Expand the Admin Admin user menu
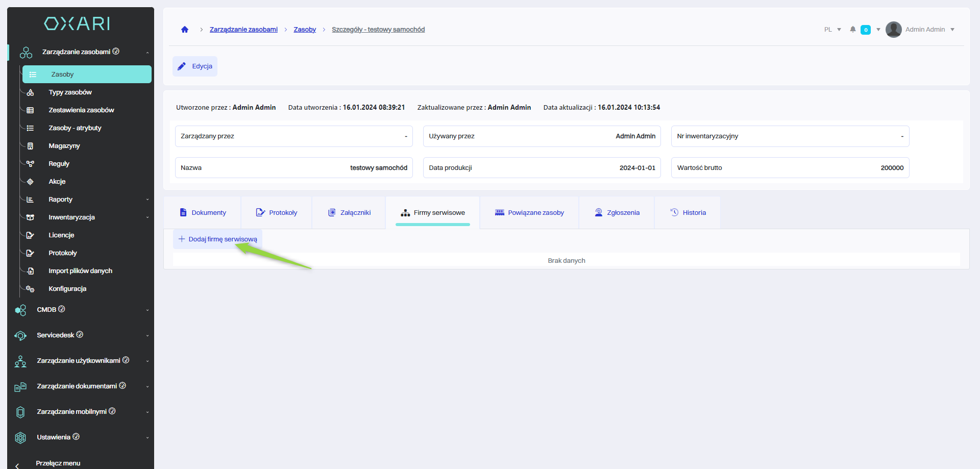 tap(952, 30)
